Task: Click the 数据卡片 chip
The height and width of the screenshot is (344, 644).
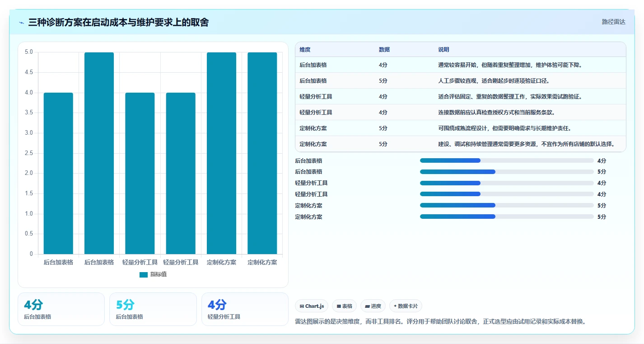Action: pyautogui.click(x=406, y=306)
